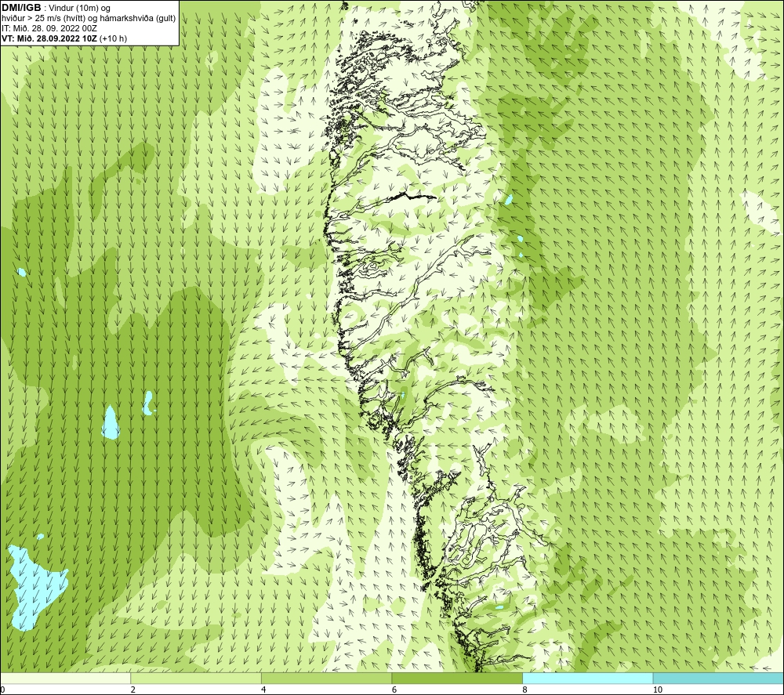784x695 pixels.
Task: Click the scale label '10'
Action: [658, 690]
